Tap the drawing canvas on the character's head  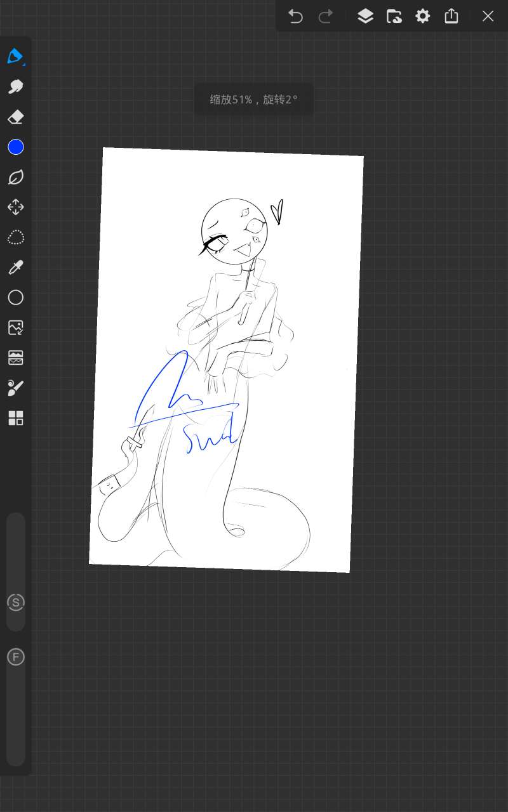234,232
